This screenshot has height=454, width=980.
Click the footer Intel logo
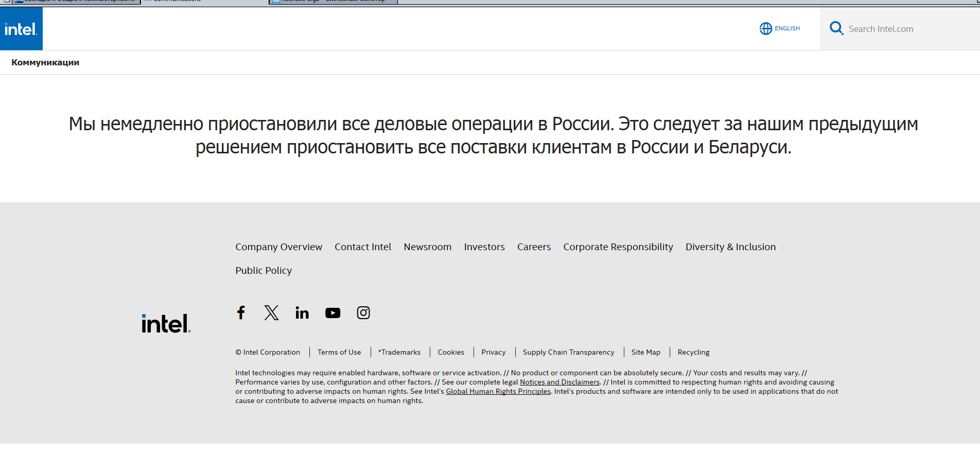[166, 323]
